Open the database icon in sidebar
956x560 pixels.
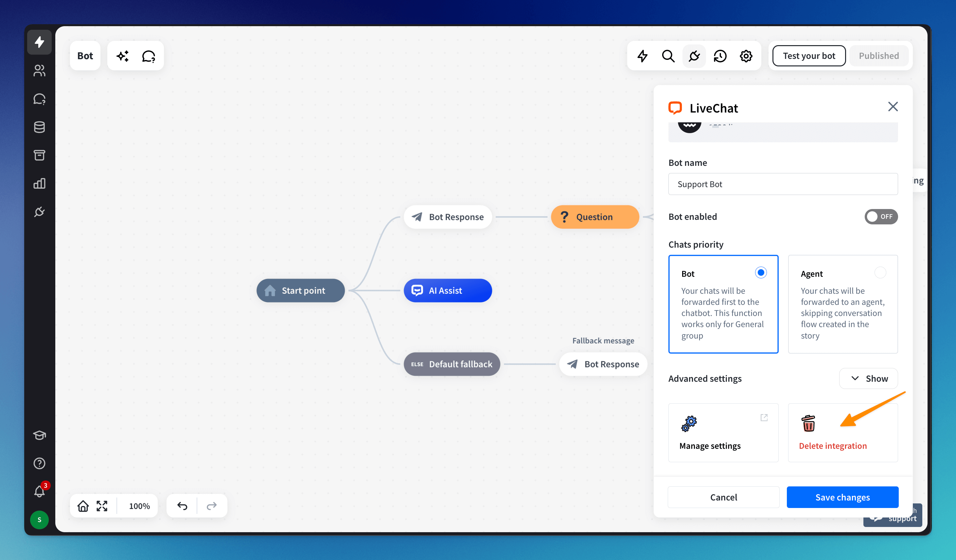(40, 127)
